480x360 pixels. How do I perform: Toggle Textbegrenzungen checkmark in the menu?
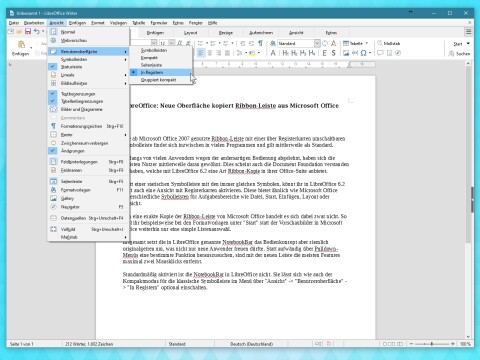point(88,94)
